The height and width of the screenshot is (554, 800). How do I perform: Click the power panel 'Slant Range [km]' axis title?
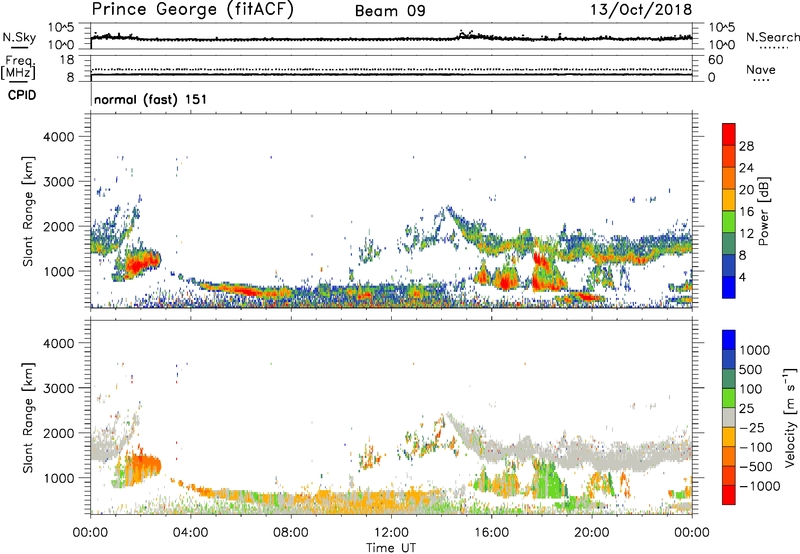click(28, 211)
